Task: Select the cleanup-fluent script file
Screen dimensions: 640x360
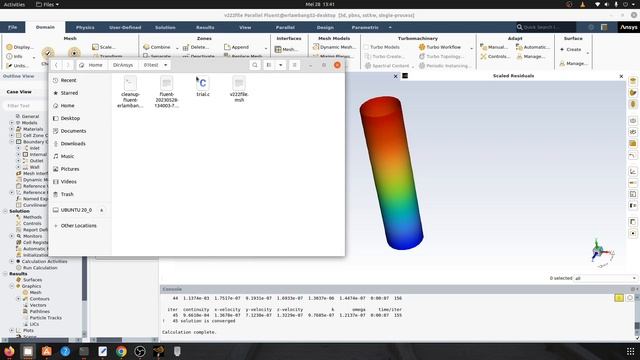Action: click(130, 92)
